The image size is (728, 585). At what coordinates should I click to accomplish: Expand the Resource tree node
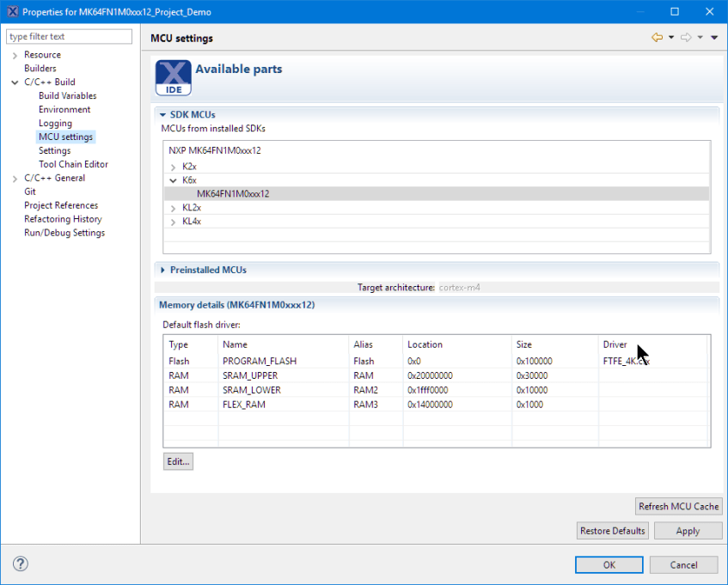[x=15, y=55]
